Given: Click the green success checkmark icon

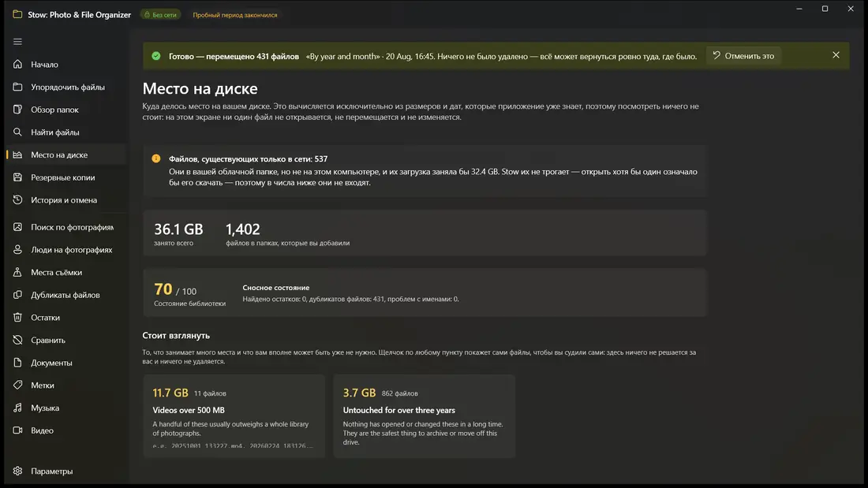Looking at the screenshot, I should tap(156, 56).
